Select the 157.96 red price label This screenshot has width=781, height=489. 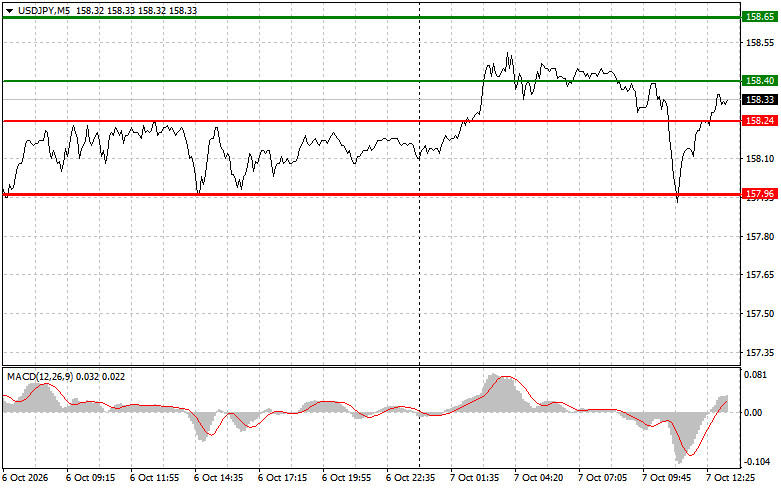click(x=760, y=193)
